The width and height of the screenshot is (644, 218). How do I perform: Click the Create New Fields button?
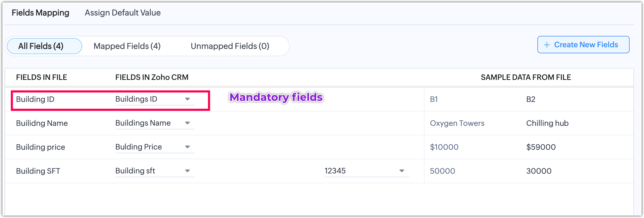point(583,45)
